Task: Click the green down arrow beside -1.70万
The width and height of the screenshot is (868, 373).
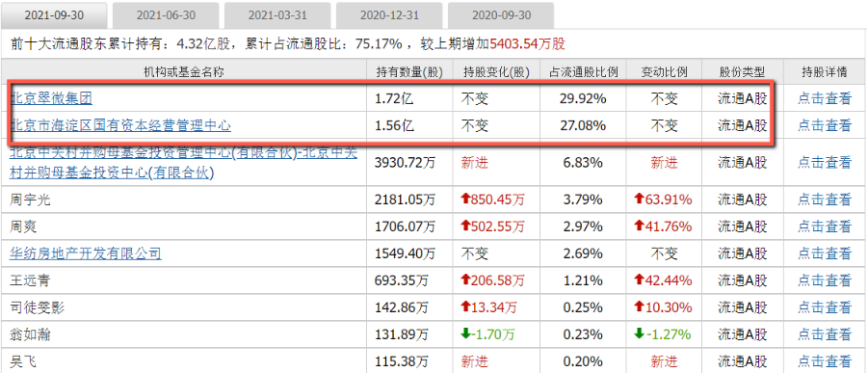Action: [465, 334]
